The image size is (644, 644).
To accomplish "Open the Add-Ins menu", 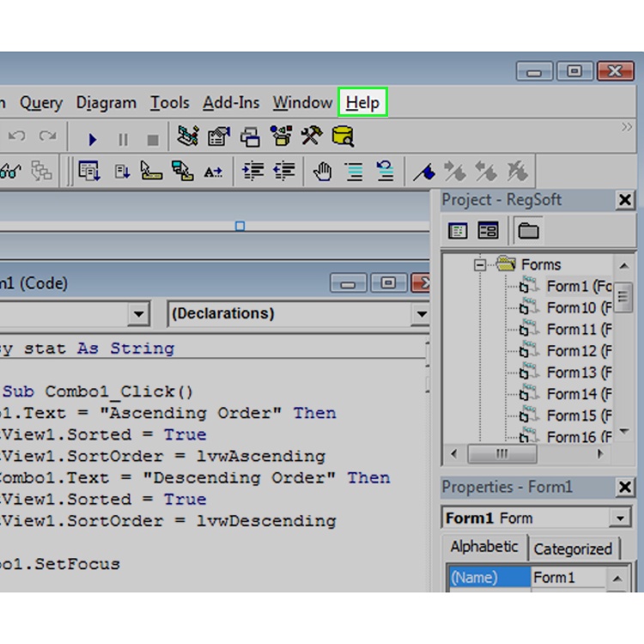I will (231, 103).
